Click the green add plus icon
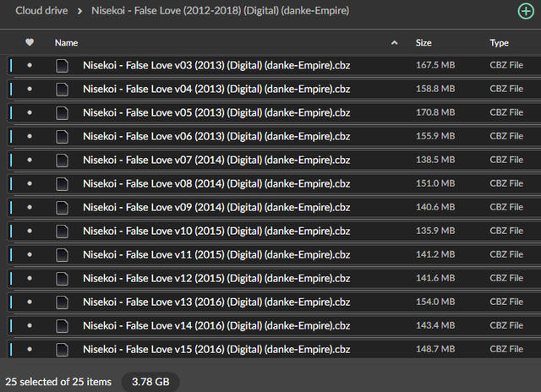The height and width of the screenshot is (392, 541). tap(526, 11)
